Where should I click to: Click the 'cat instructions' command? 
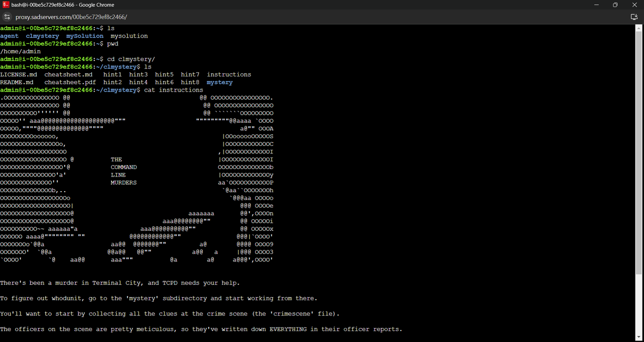tap(174, 90)
